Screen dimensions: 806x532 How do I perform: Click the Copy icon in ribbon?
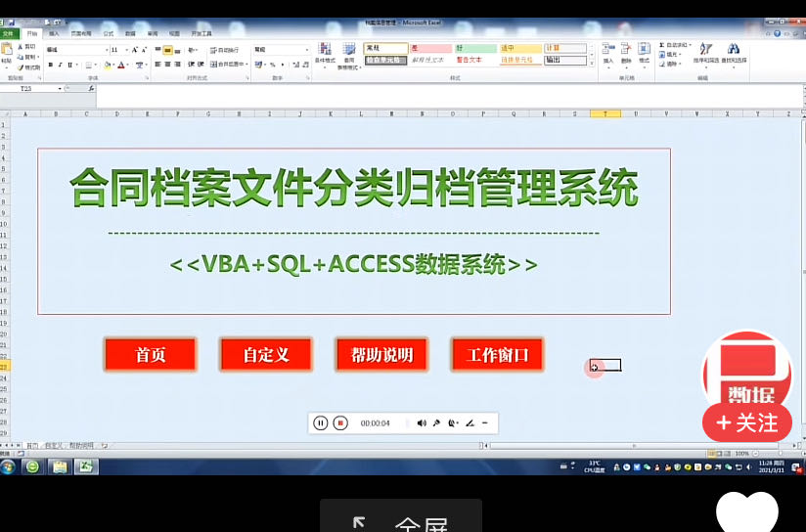(21, 57)
